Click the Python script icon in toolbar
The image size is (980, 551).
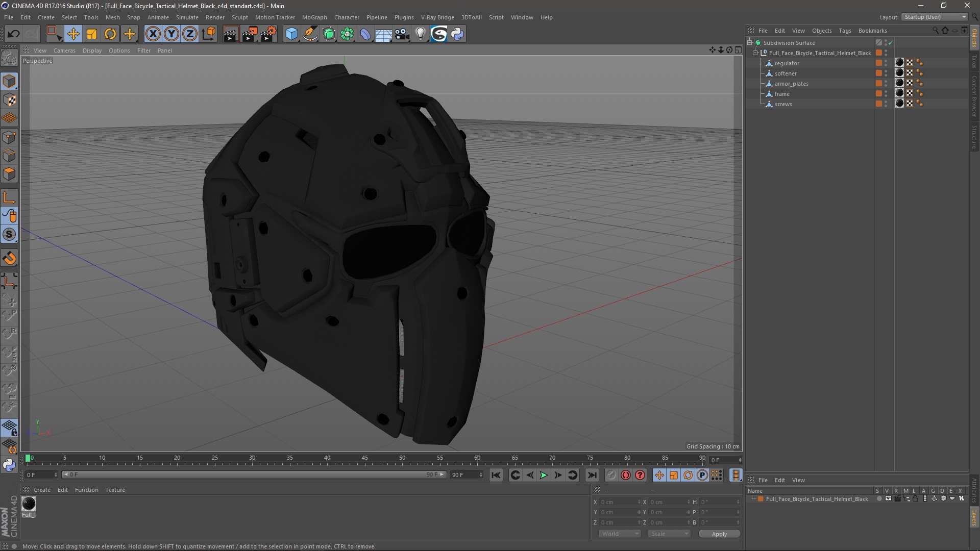coord(458,34)
